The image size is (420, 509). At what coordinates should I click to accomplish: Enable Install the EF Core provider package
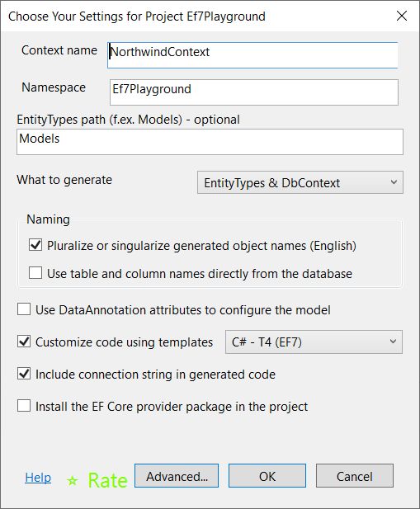[x=24, y=406]
